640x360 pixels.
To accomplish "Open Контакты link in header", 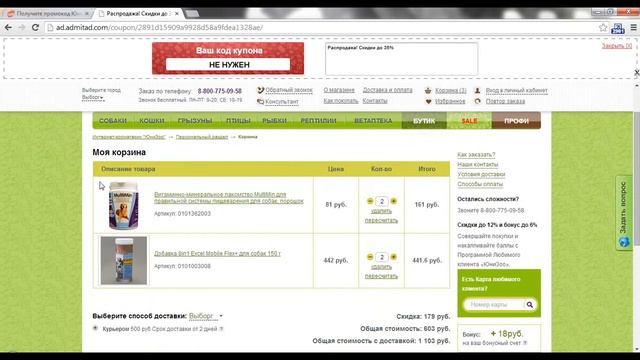I will point(375,100).
